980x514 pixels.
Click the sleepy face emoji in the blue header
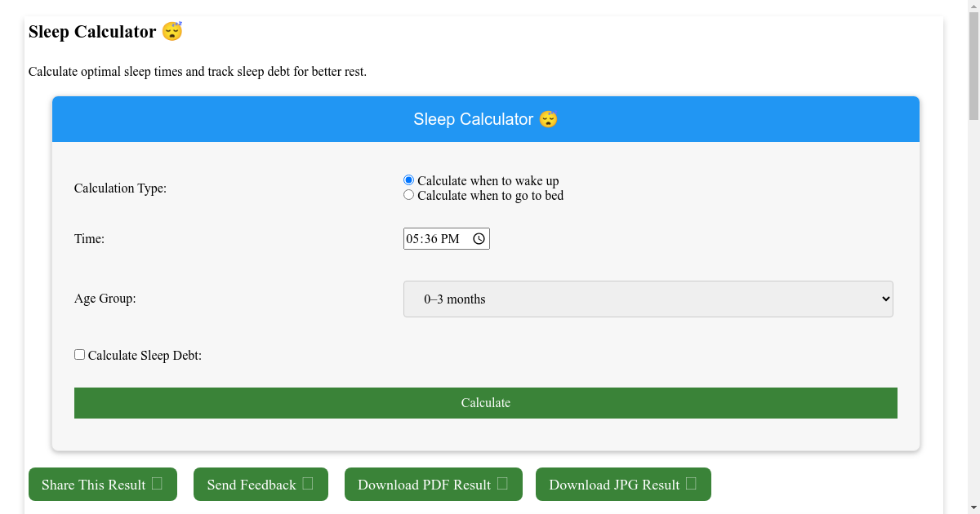coord(548,119)
